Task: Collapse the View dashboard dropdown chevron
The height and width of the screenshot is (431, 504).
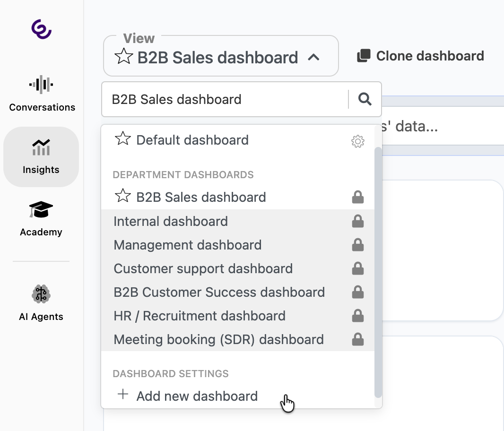Action: click(x=313, y=58)
